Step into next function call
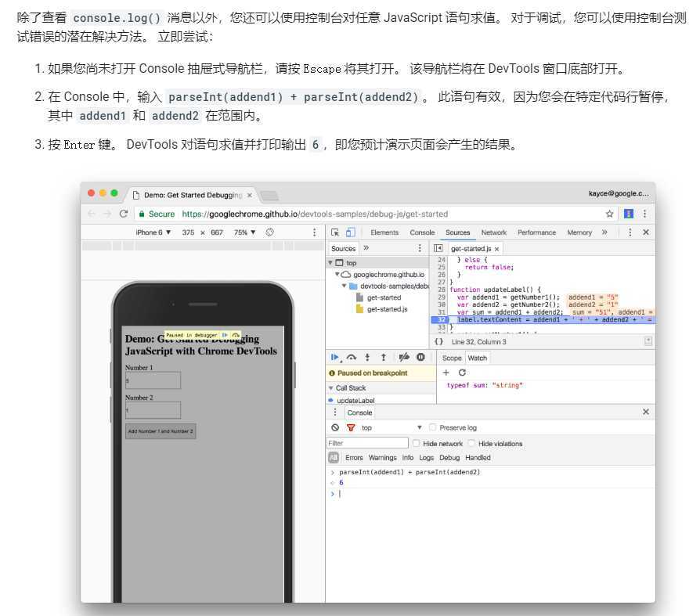Image resolution: width=700 pixels, height=616 pixels. [x=367, y=357]
